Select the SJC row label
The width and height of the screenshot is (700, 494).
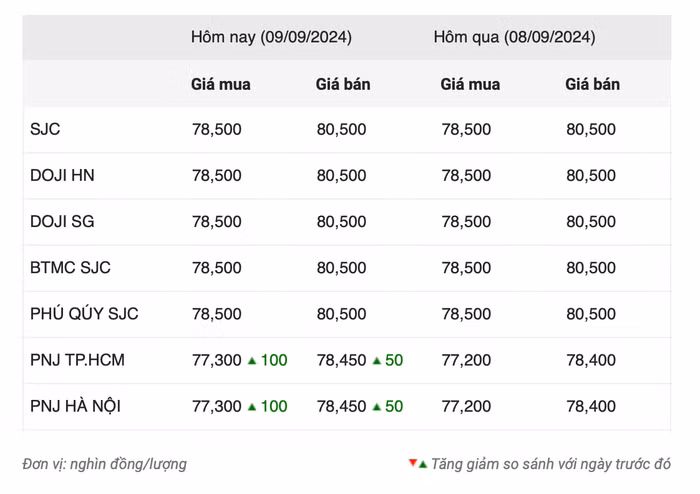click(46, 129)
